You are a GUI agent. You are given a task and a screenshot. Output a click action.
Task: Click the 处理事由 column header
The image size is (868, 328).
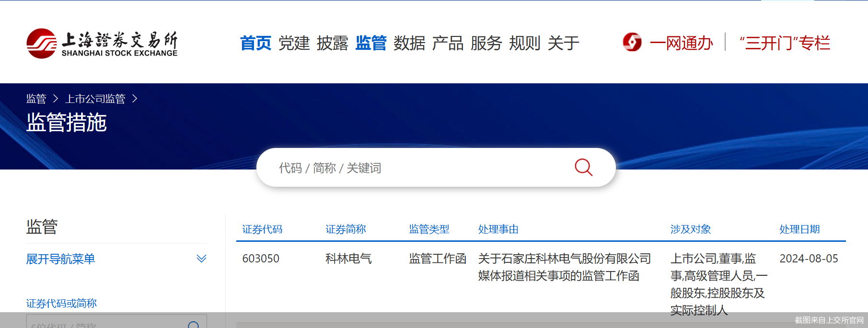tap(498, 229)
